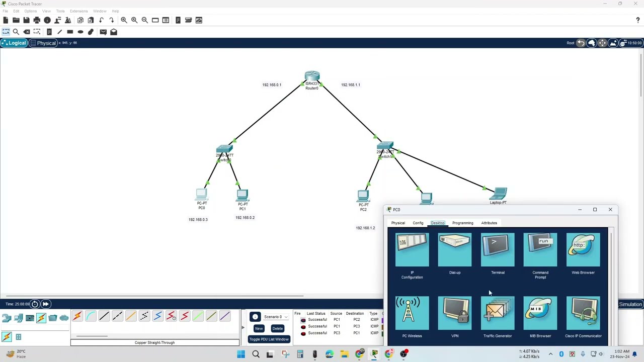Open Windows taskbar Search
Viewport: 644px width, 362px height.
click(x=256, y=354)
